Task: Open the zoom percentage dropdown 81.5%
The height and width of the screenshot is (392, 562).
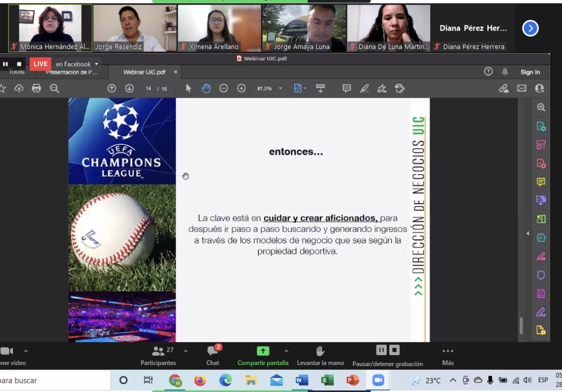Action: coord(280,88)
